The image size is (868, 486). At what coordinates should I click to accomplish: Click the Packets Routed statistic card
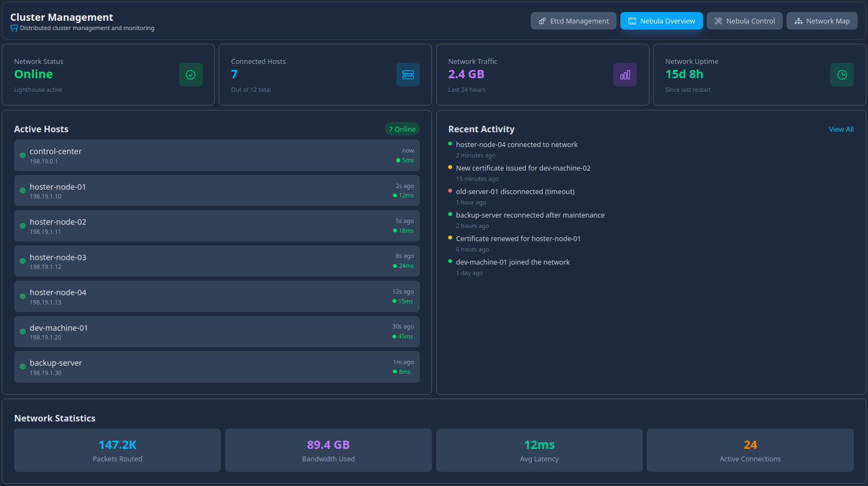click(x=118, y=450)
